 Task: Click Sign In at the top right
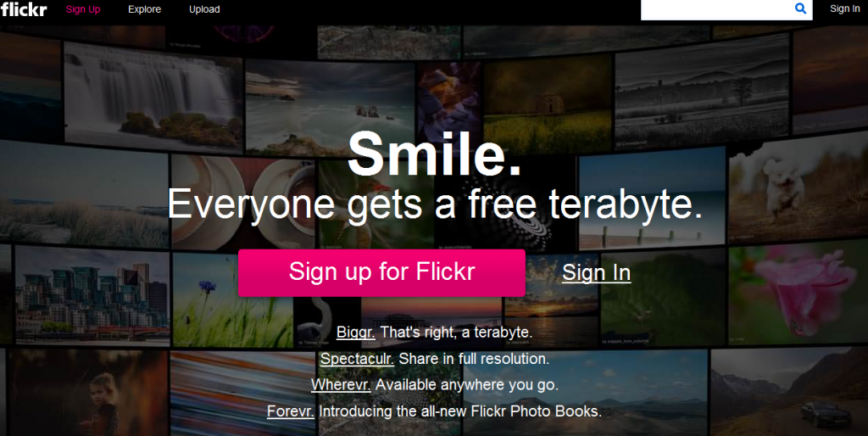click(845, 8)
